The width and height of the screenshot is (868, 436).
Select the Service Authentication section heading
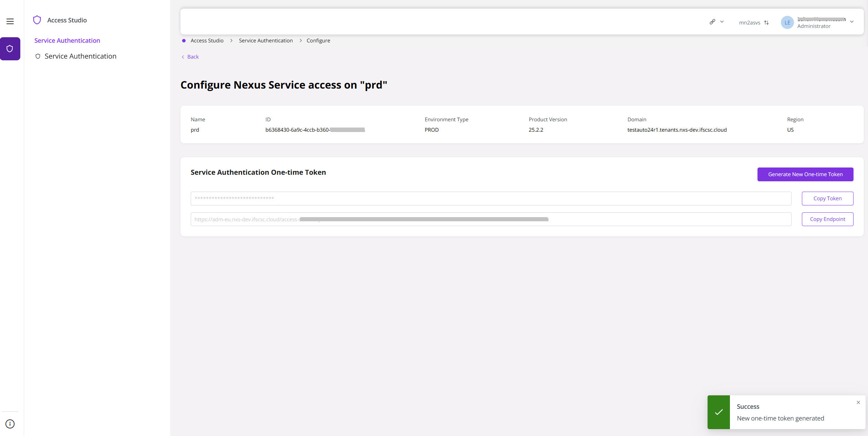pyautogui.click(x=67, y=41)
